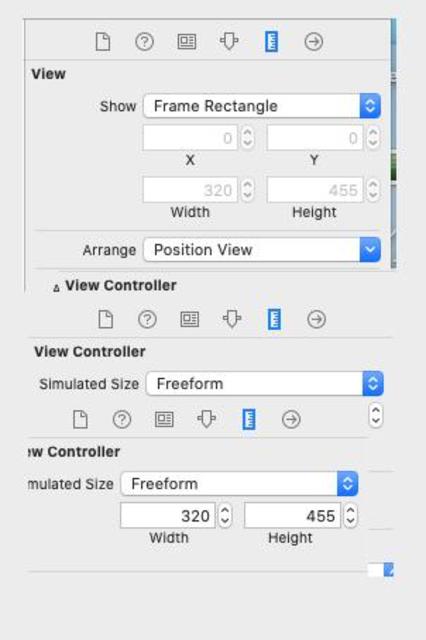Click the editable Height field showing 455
426x640 pixels.
click(292, 516)
